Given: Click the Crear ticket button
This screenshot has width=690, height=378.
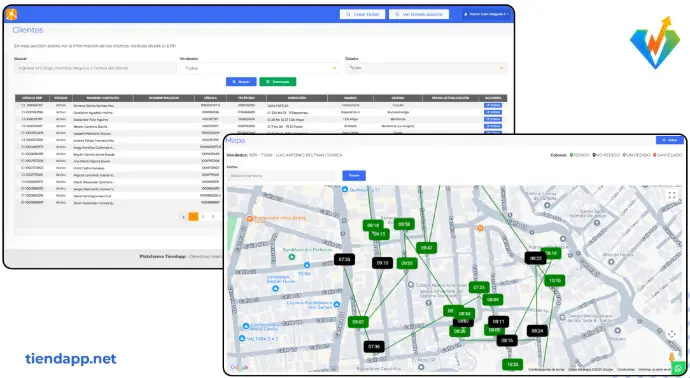Looking at the screenshot, I should tap(363, 15).
